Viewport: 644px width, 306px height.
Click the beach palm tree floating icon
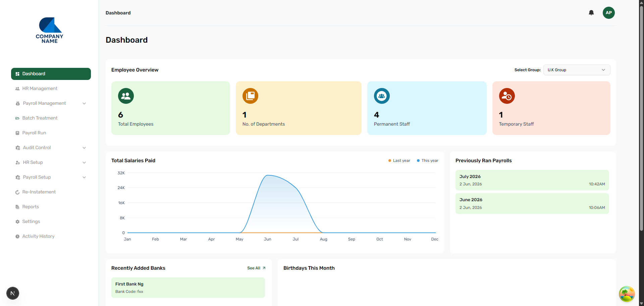point(627,294)
